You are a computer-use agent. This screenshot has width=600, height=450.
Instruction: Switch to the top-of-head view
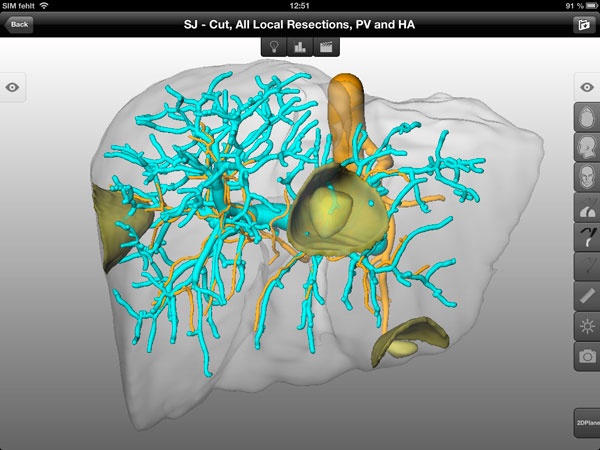click(587, 117)
